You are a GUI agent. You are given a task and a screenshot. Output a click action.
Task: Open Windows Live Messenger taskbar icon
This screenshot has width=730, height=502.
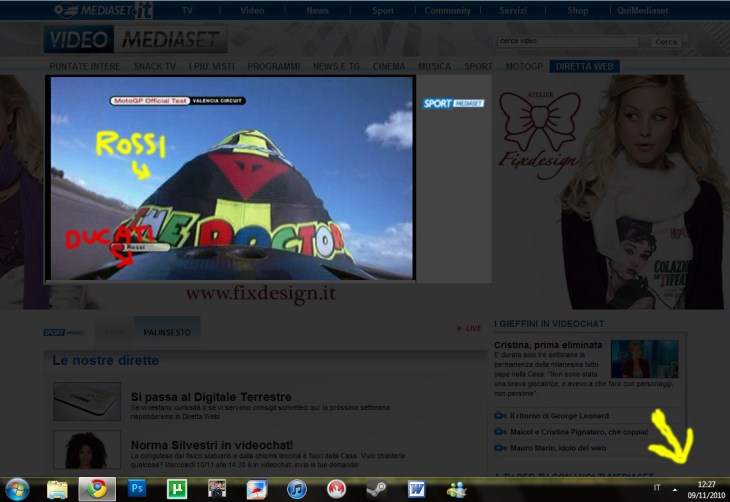click(456, 489)
